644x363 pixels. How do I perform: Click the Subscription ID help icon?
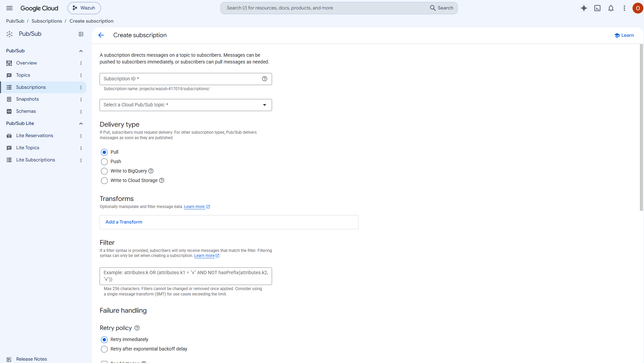coord(265,79)
